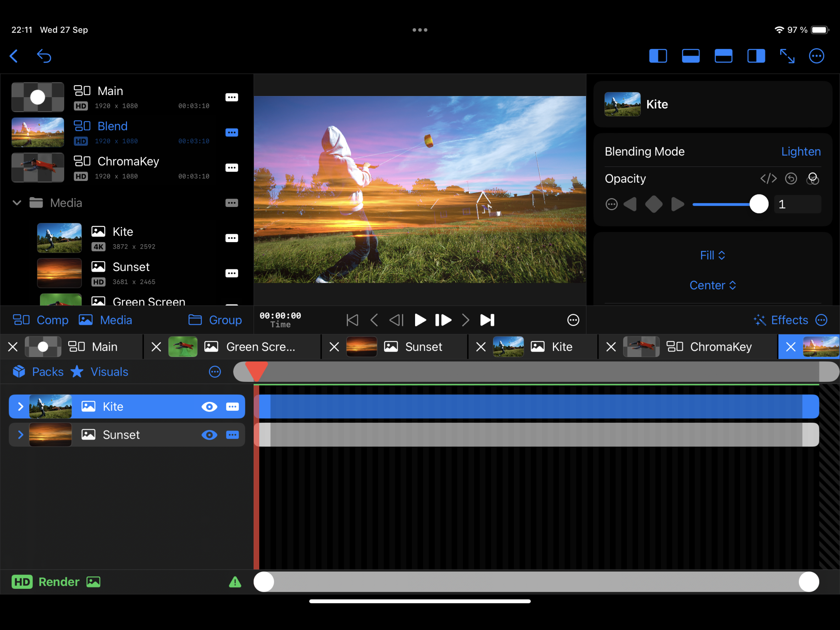The height and width of the screenshot is (630, 840).
Task: Hide the Kite layer with eye icon
Action: (x=209, y=407)
